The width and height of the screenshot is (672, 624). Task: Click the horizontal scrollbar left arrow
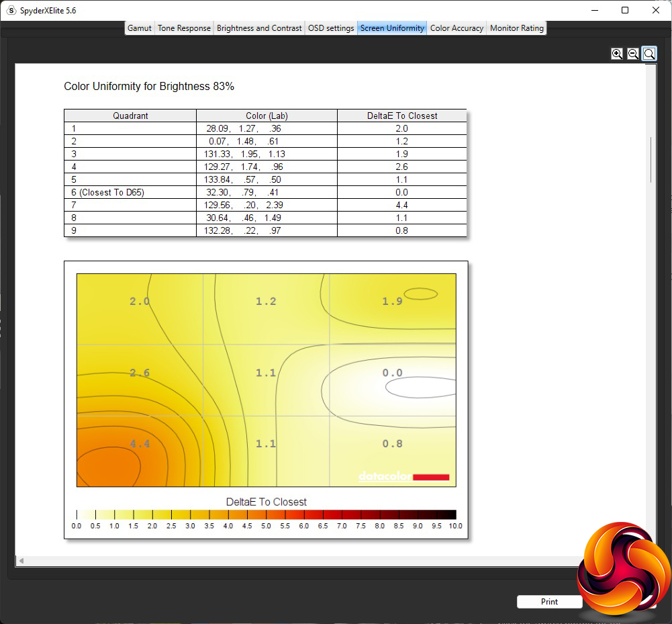click(21, 561)
